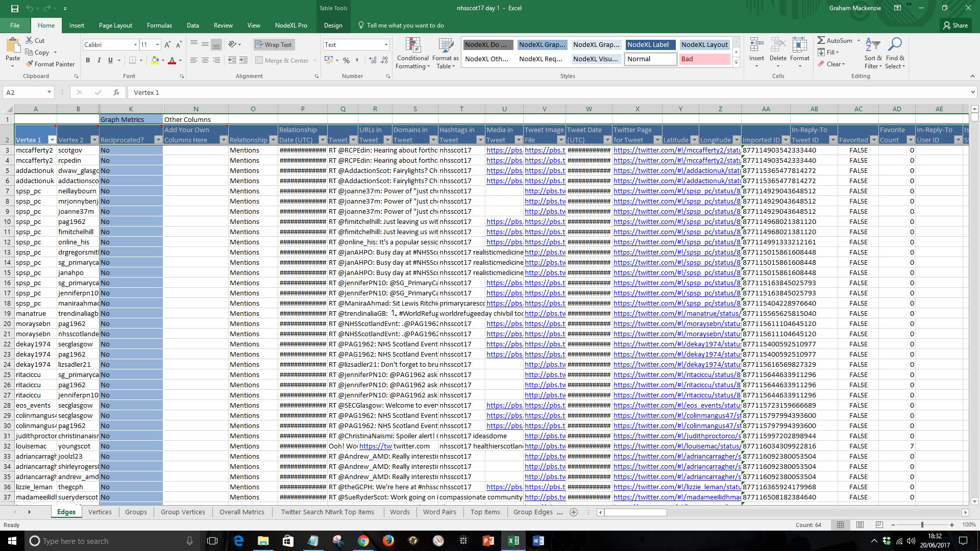The height and width of the screenshot is (551, 980).
Task: Click the center align text icon
Action: tap(205, 60)
